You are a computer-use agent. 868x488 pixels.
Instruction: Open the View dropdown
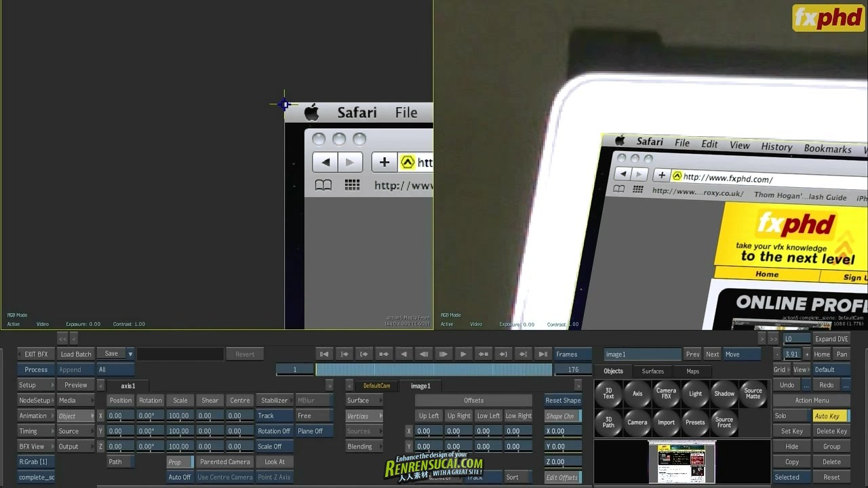pyautogui.click(x=802, y=370)
